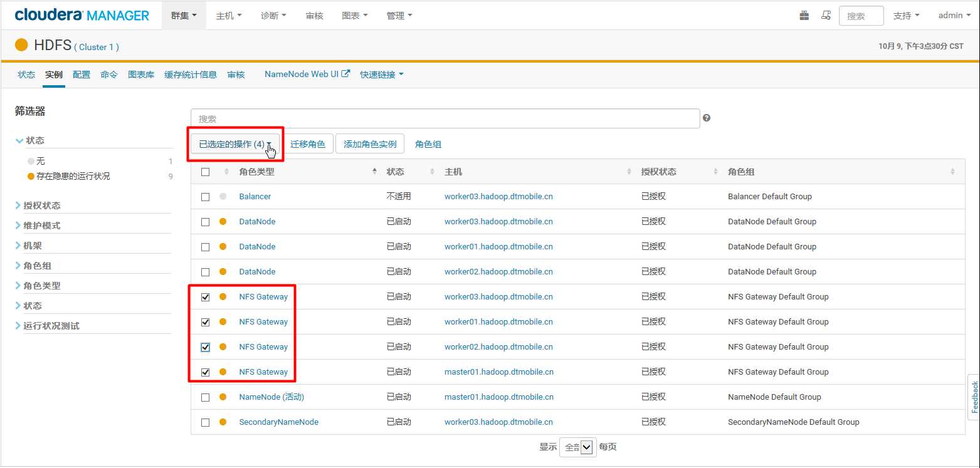Sort by the 主机 column arrows

tap(629, 172)
